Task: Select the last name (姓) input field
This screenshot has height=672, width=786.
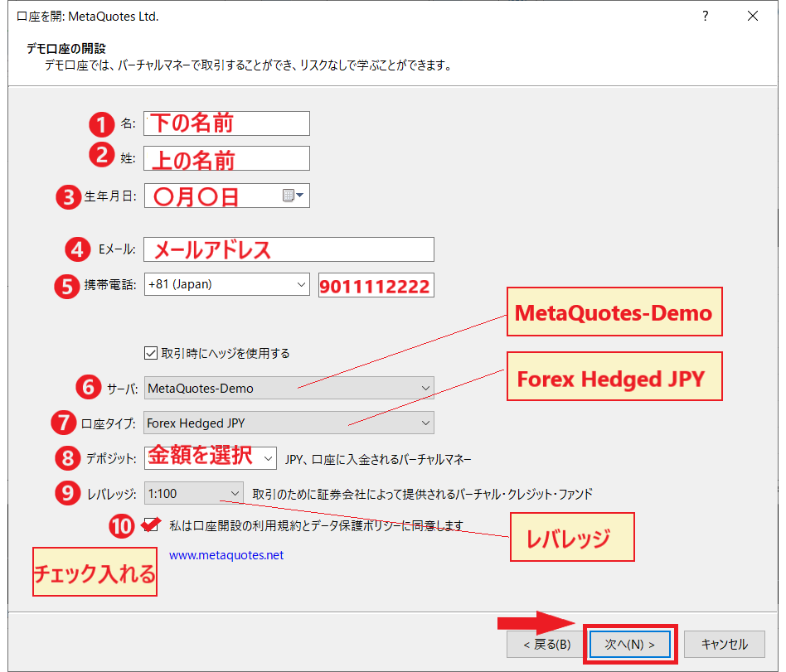Action: click(x=226, y=158)
